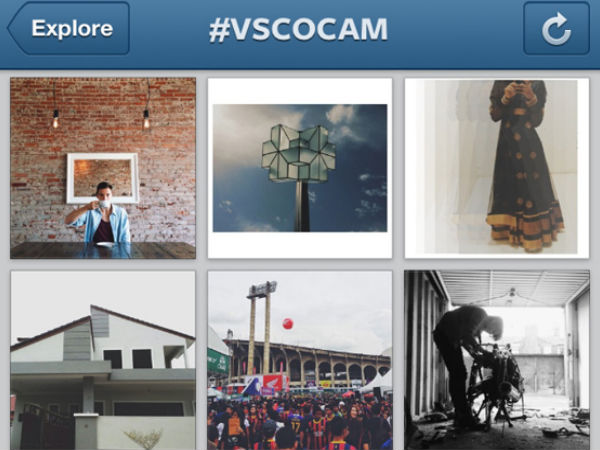View the gold-trimmed gown mirror selfie
Screen dimensions: 600x450
[x=497, y=168]
